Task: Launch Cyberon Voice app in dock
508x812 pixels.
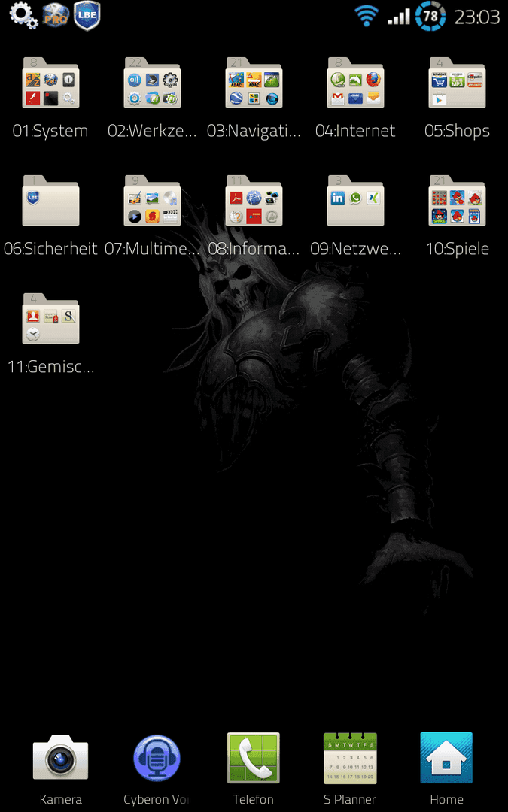Action: 157,759
